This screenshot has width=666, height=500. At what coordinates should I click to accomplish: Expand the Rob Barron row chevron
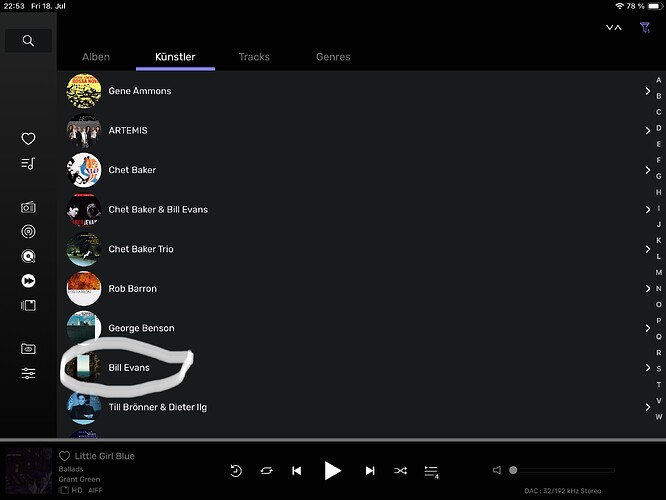(x=647, y=288)
